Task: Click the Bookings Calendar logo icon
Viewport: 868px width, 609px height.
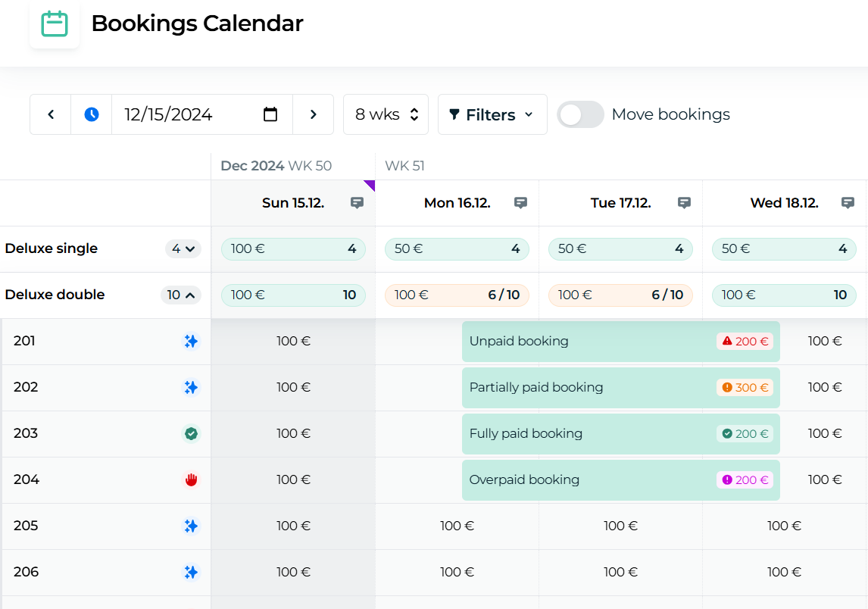Action: pyautogui.click(x=55, y=24)
